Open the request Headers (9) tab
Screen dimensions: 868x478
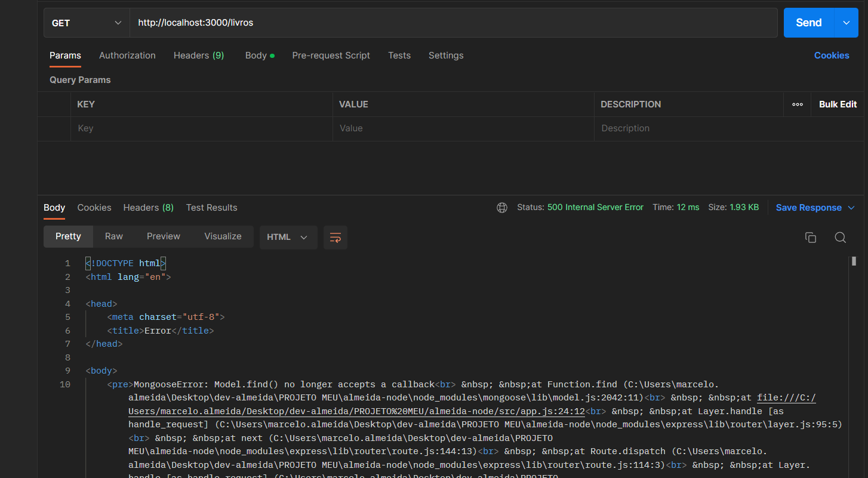click(199, 55)
